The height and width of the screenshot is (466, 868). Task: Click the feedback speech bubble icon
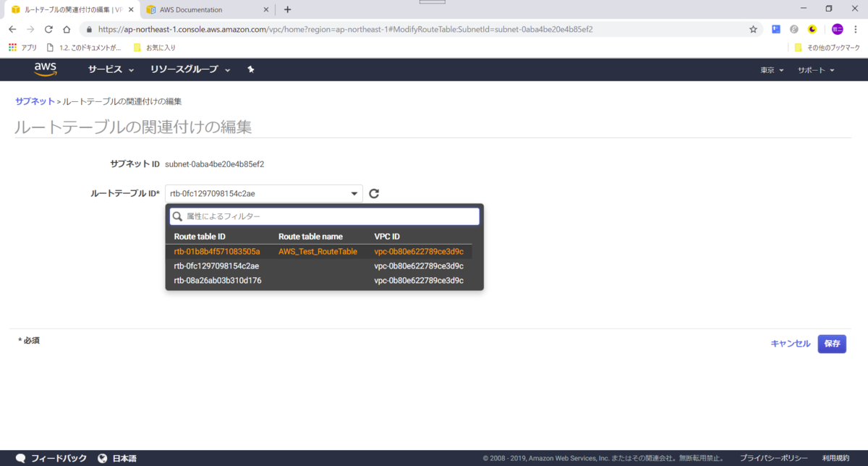tap(21, 458)
